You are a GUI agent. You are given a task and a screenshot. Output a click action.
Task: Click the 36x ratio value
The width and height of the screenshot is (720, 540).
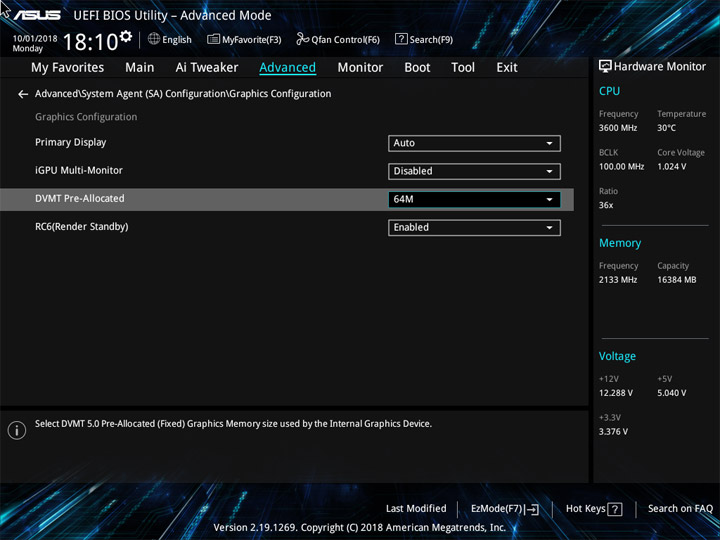pyautogui.click(x=606, y=205)
